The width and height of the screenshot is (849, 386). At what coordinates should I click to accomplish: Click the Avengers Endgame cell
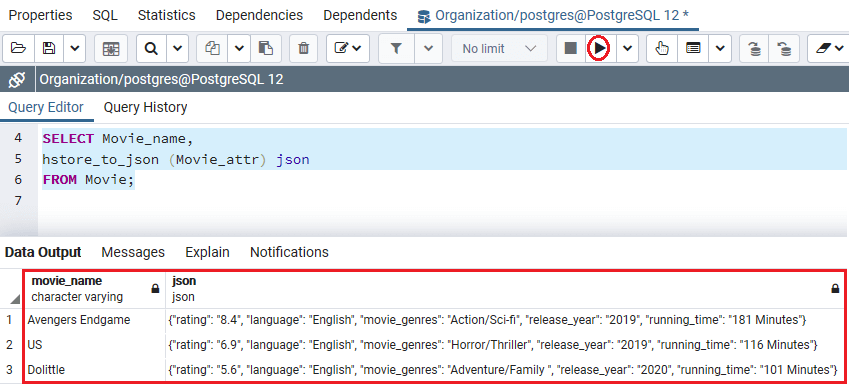(94, 320)
